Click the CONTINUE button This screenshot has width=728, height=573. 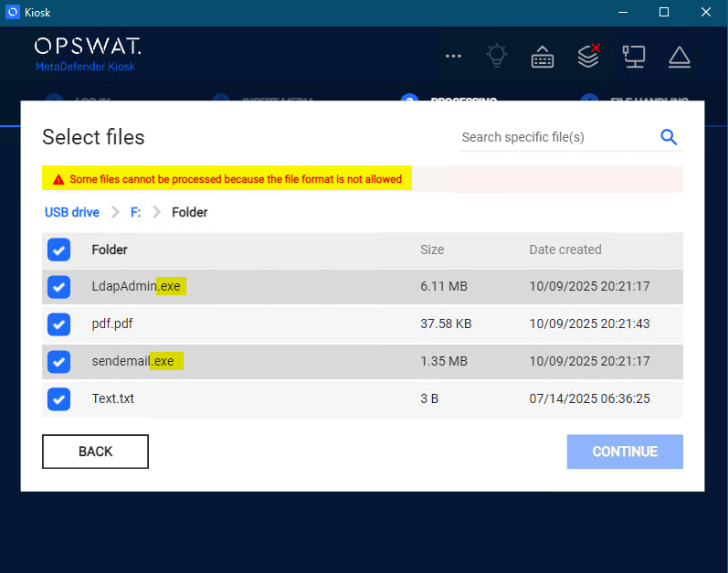point(625,451)
